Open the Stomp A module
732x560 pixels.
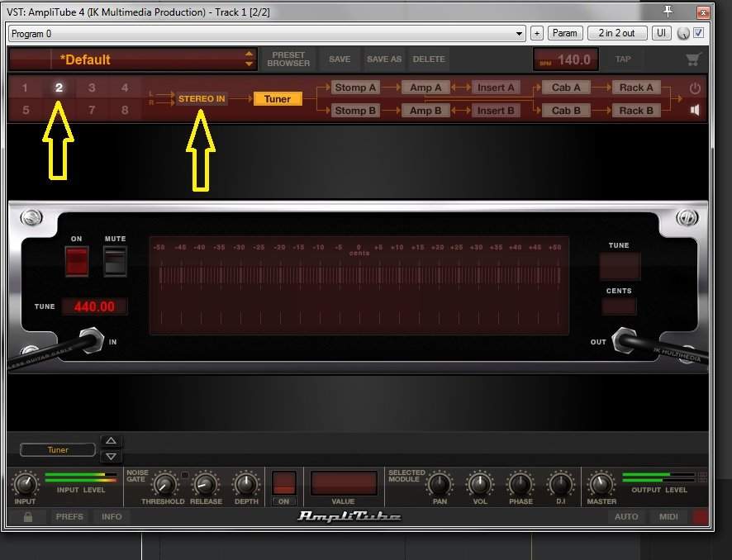[x=355, y=88]
